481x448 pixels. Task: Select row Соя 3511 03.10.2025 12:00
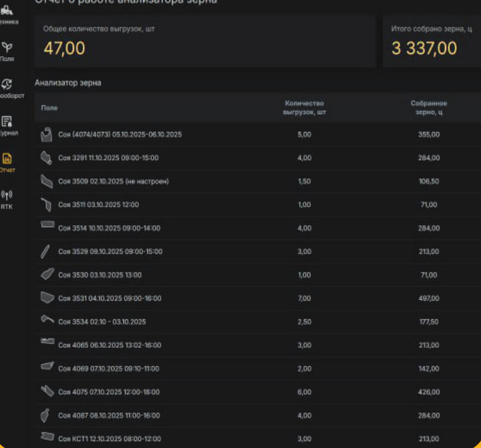pyautogui.click(x=258, y=205)
